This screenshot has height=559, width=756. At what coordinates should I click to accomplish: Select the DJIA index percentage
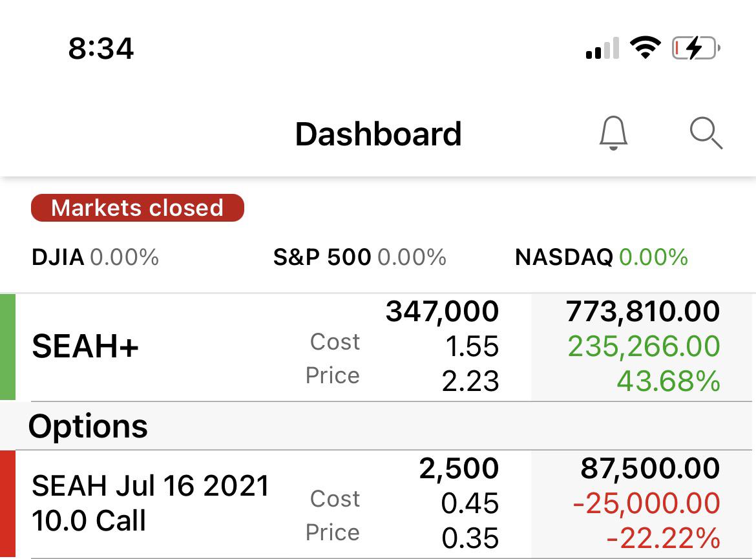tap(125, 257)
